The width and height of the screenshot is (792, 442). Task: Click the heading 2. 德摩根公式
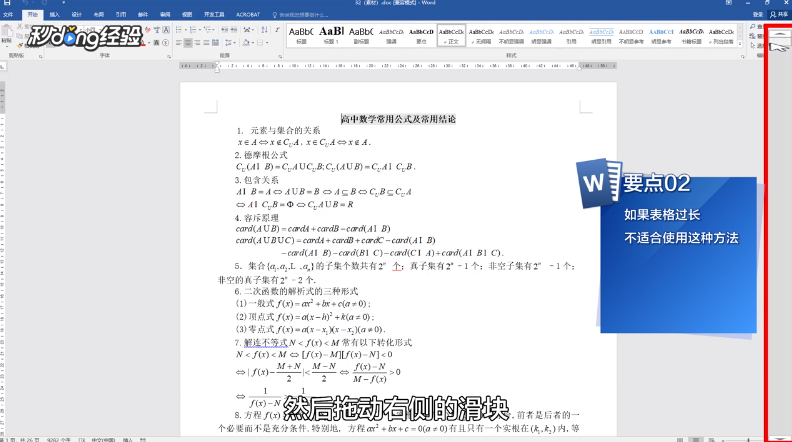tap(261, 155)
